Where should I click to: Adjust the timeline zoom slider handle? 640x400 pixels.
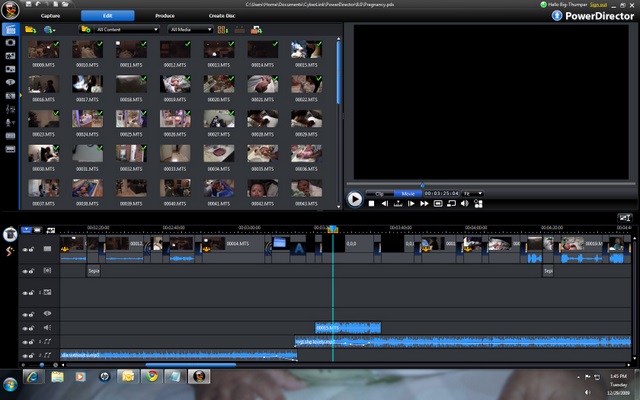click(42, 365)
